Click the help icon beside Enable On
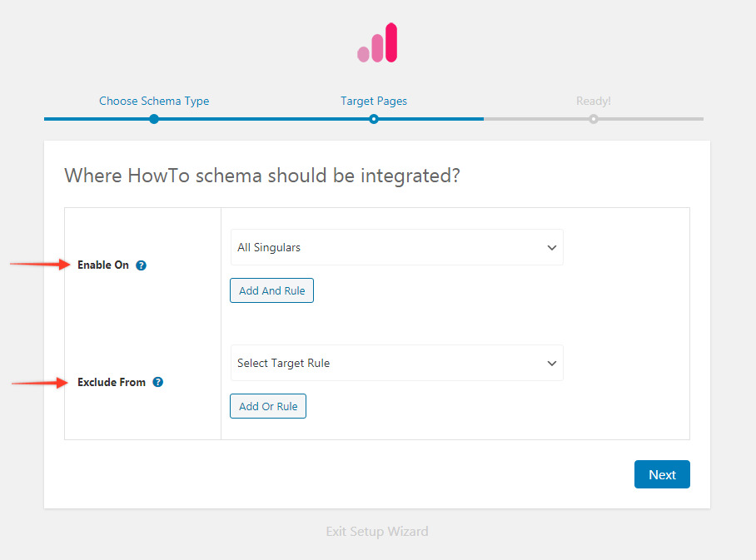This screenshot has height=560, width=756. [141, 265]
